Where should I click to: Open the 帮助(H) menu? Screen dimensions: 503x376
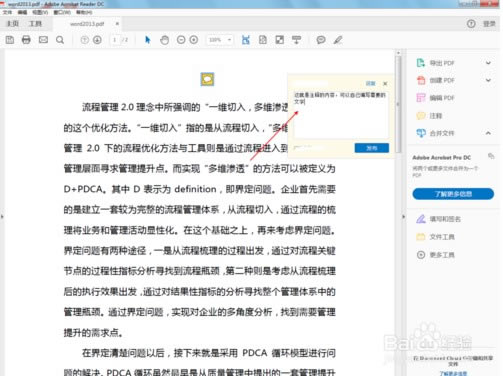84,12
